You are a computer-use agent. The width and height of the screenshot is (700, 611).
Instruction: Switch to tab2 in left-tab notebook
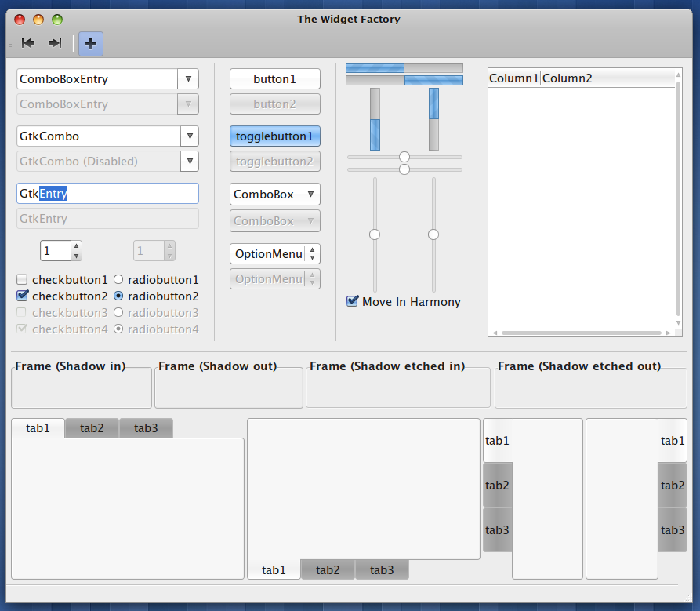(497, 485)
